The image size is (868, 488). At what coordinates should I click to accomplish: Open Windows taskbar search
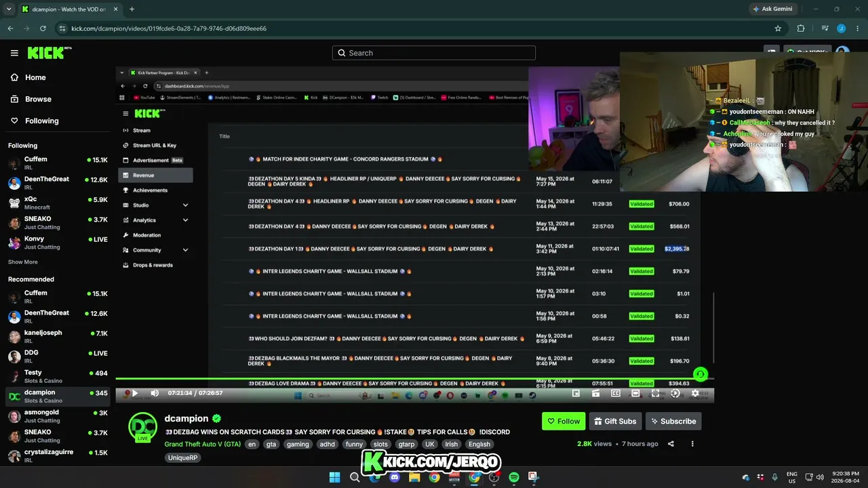tap(355, 477)
